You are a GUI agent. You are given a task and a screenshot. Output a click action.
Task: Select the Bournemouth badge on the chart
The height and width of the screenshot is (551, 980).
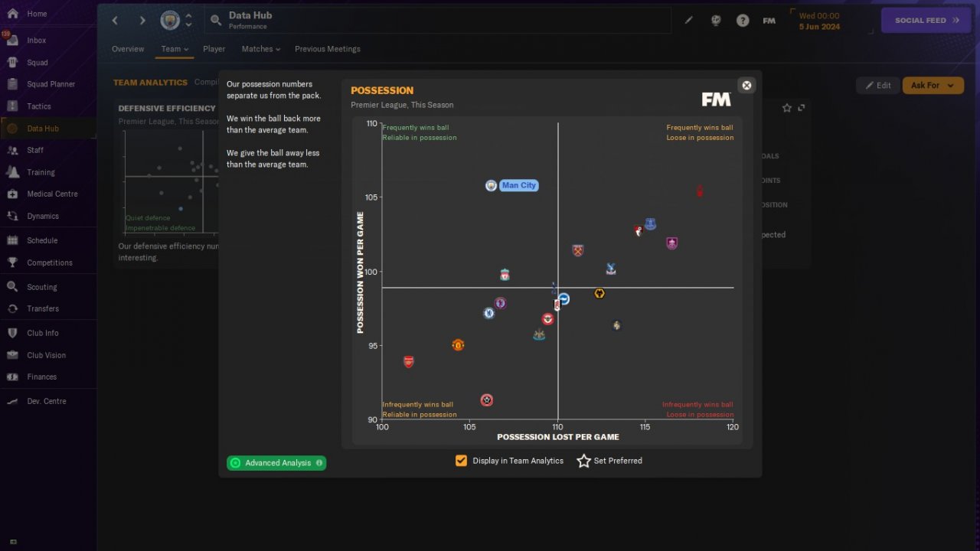tap(639, 230)
